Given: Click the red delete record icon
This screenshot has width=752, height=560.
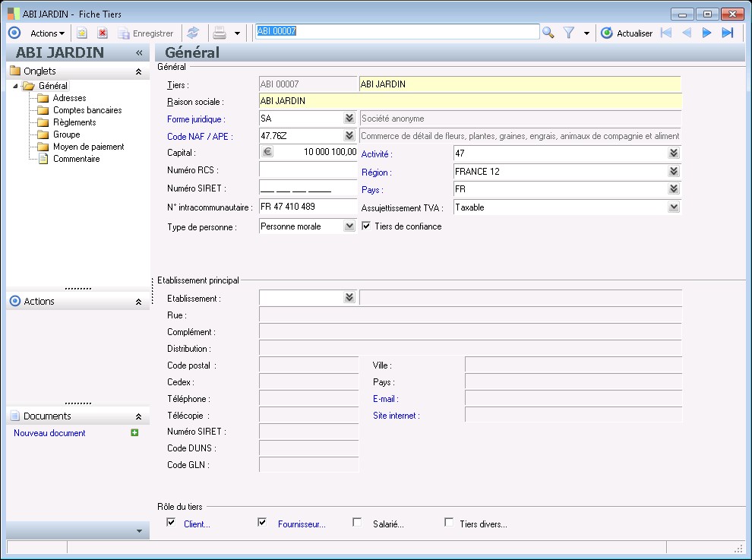Looking at the screenshot, I should coord(102,33).
